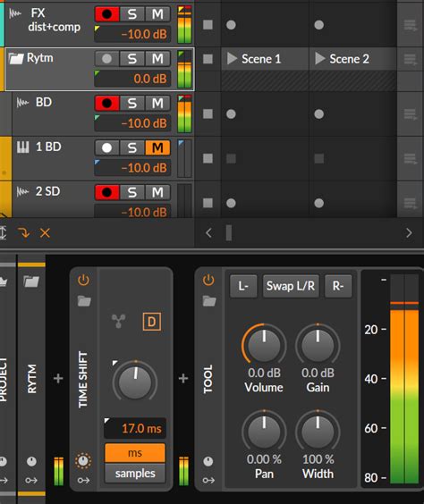Click the Tool Pan knob

click(x=264, y=432)
